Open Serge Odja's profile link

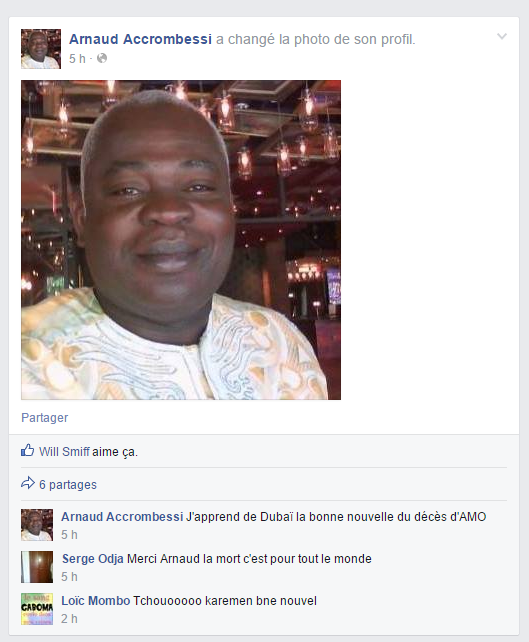coord(93,559)
